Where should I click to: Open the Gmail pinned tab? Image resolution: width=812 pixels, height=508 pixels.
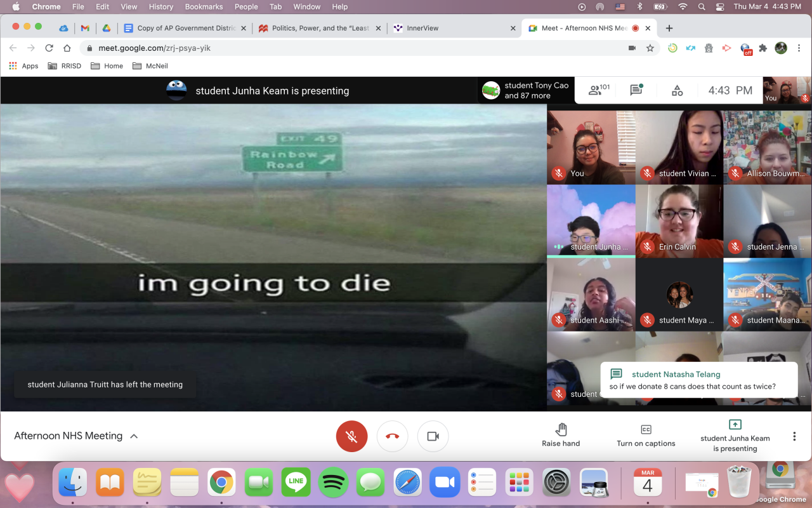pyautogui.click(x=85, y=28)
